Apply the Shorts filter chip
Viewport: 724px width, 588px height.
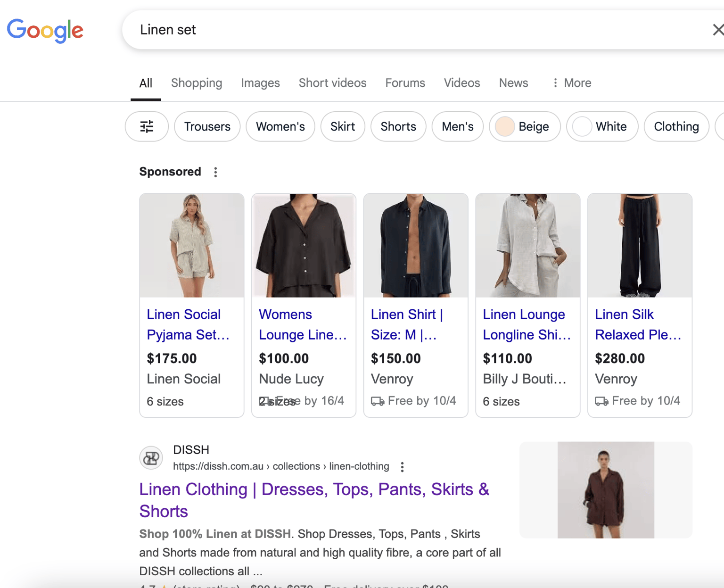(398, 126)
